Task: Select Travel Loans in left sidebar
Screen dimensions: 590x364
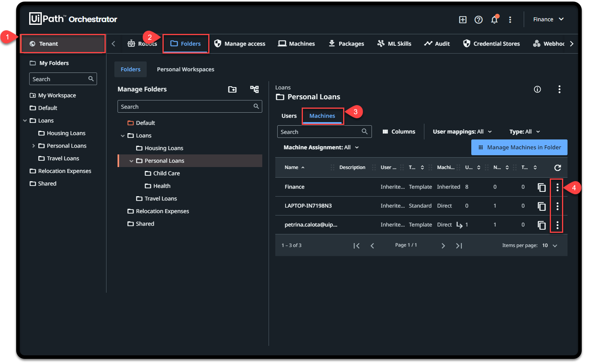Action: point(59,158)
